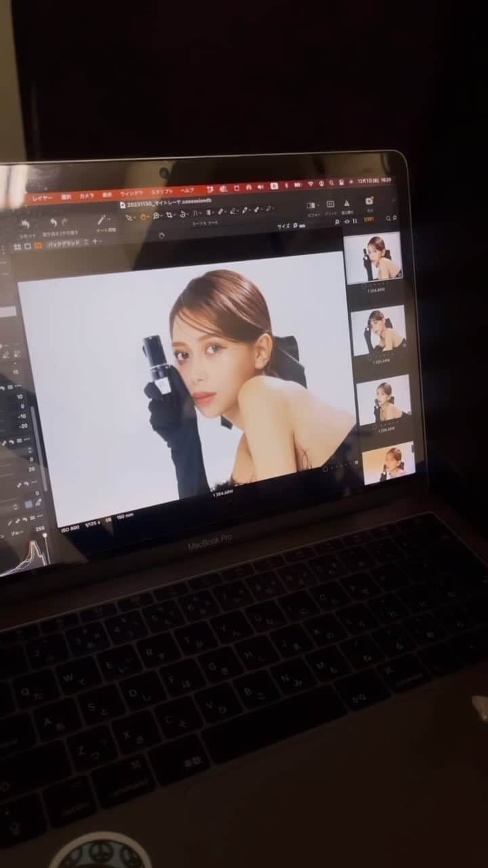Click the Wi-Fi status icon in menu bar
Viewport: 488px width, 868px height.
[310, 184]
